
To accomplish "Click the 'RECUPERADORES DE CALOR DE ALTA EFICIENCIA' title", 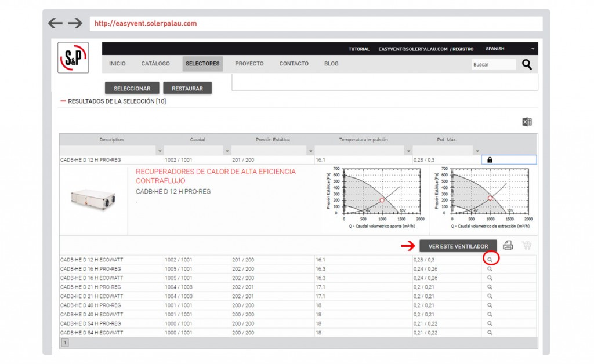I will 216,176.
